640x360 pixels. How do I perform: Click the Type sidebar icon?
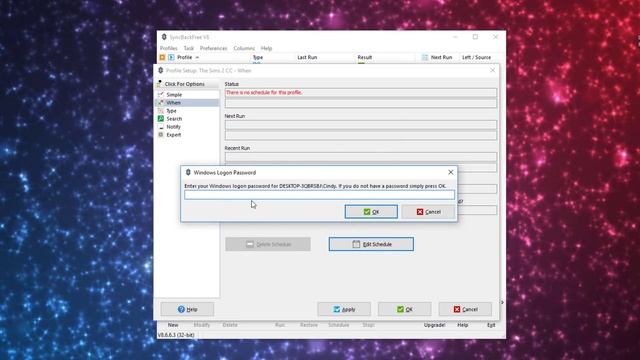coord(161,111)
